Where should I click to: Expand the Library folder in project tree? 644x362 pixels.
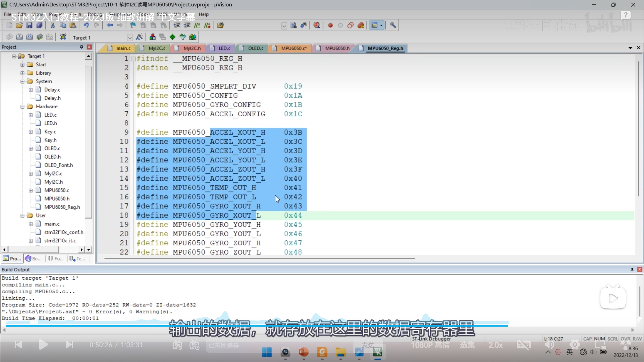[22, 73]
